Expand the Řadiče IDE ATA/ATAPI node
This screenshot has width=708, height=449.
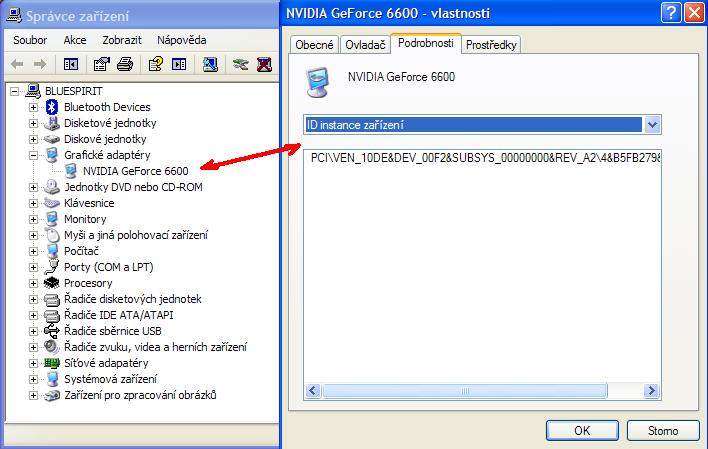point(33,315)
